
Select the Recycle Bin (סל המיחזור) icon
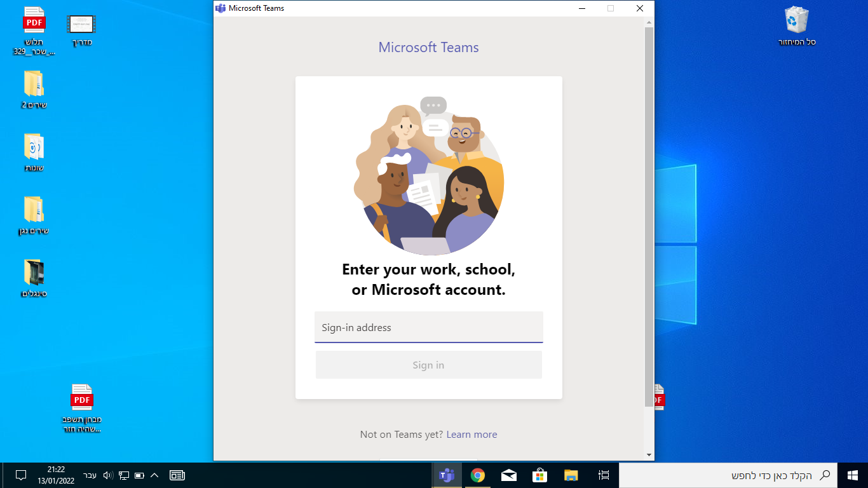[x=797, y=26]
